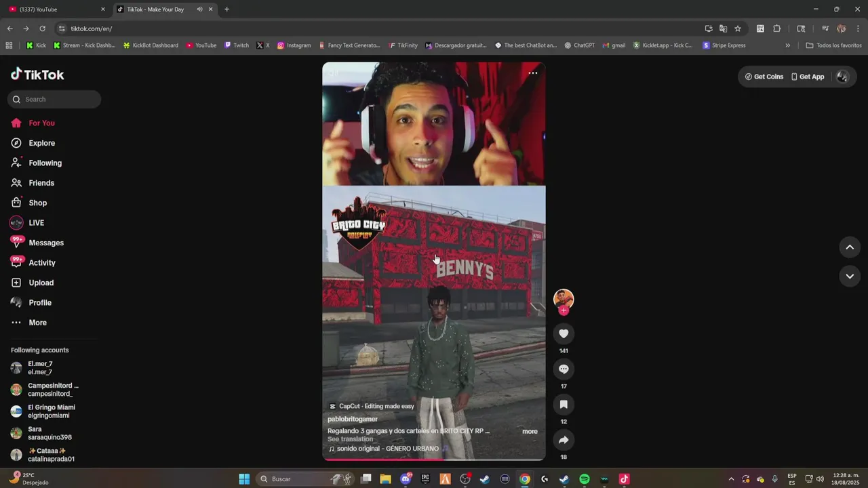Open the Epic Games launcher on taskbar
868x488 pixels.
[x=425, y=479]
